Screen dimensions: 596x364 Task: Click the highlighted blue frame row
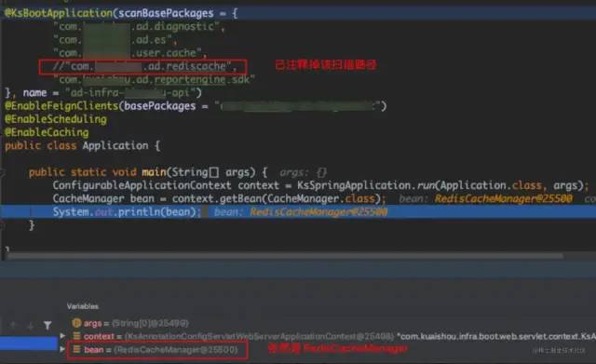(29, 344)
